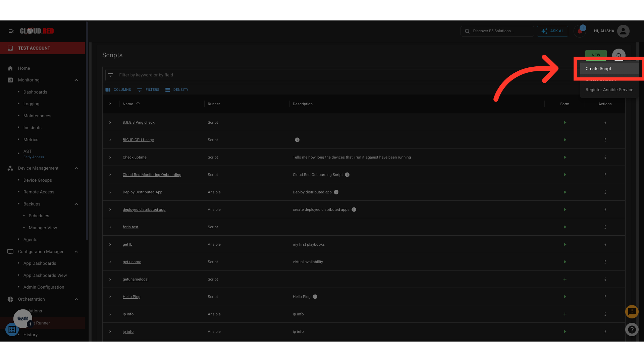Click the user avatar icon
Screen dimensions: 644x362
coord(623,31)
